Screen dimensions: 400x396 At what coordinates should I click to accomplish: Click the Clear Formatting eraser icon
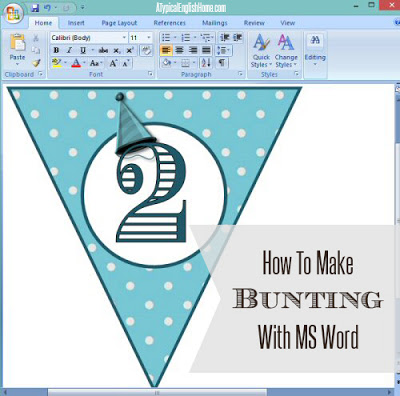click(x=146, y=51)
